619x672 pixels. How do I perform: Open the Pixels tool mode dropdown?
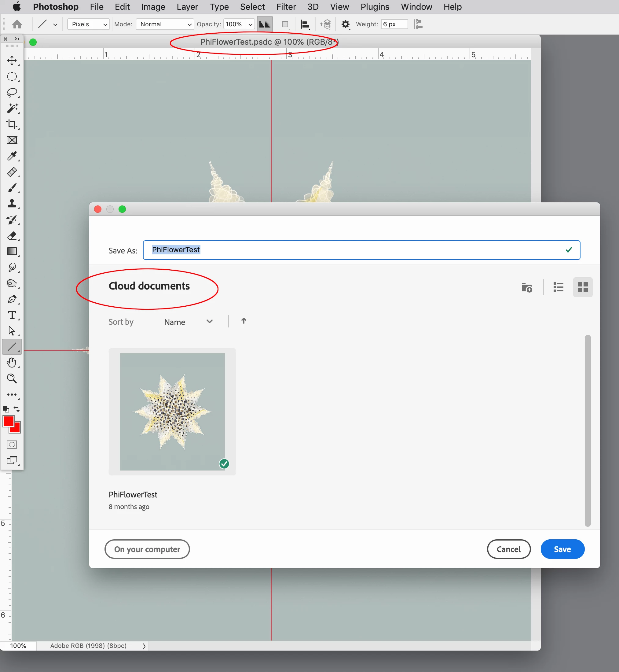click(x=88, y=24)
